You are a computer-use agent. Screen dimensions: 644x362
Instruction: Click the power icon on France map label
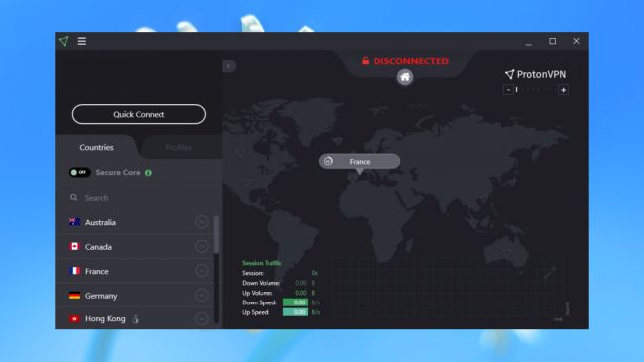pos(328,161)
